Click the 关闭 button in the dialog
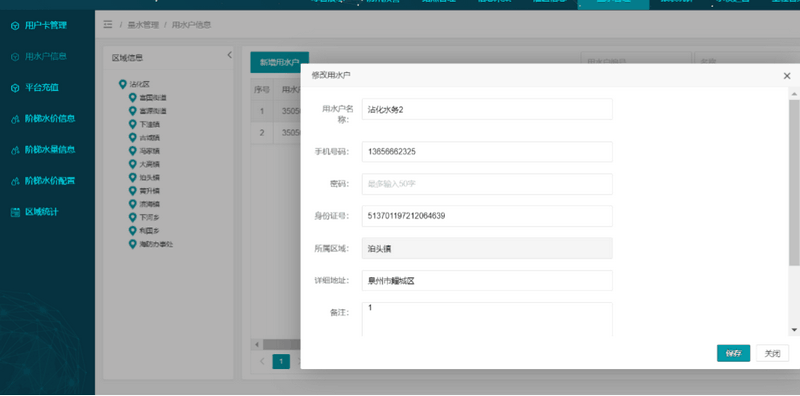The width and height of the screenshot is (800, 396). (772, 353)
